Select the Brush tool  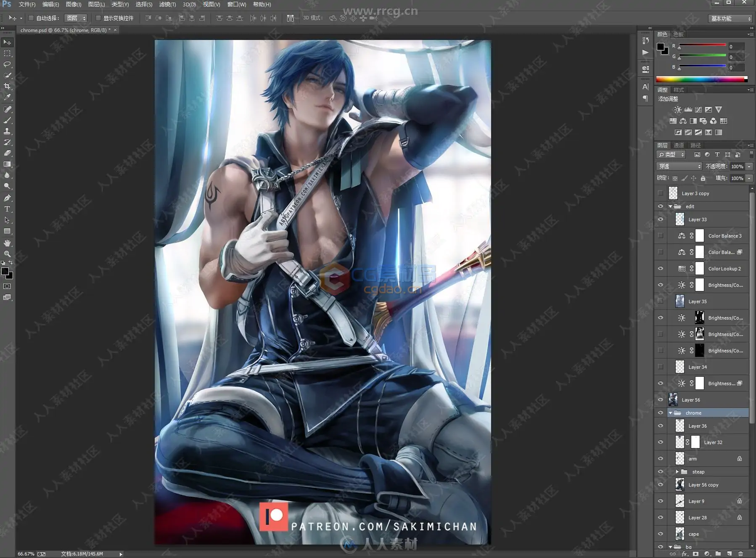coord(7,120)
